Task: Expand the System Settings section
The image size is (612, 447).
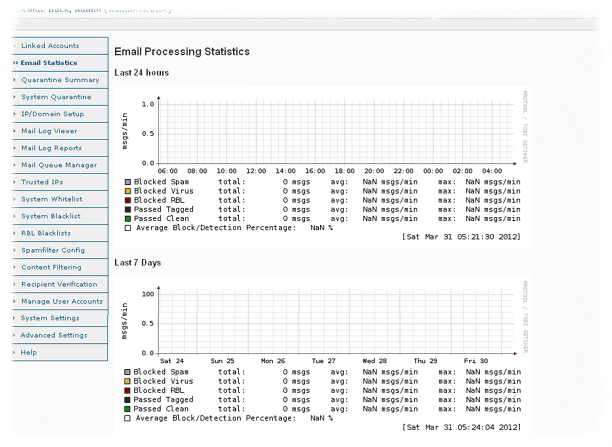Action: 51,318
